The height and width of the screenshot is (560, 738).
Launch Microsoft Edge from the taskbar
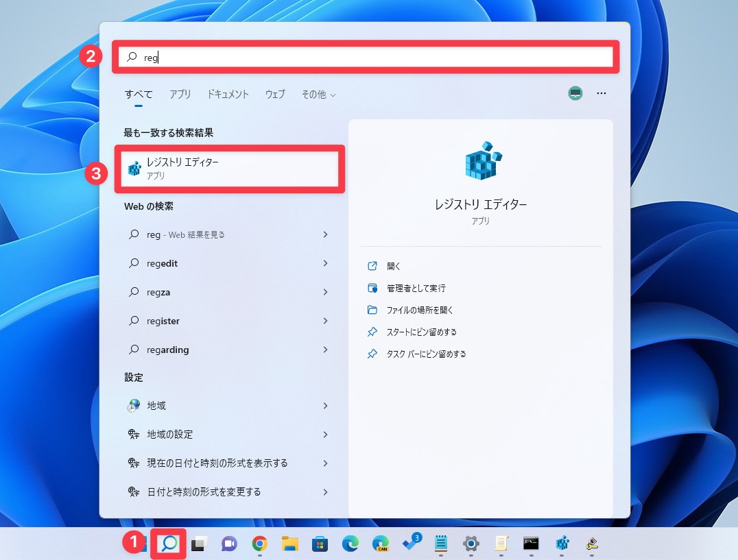point(350,544)
